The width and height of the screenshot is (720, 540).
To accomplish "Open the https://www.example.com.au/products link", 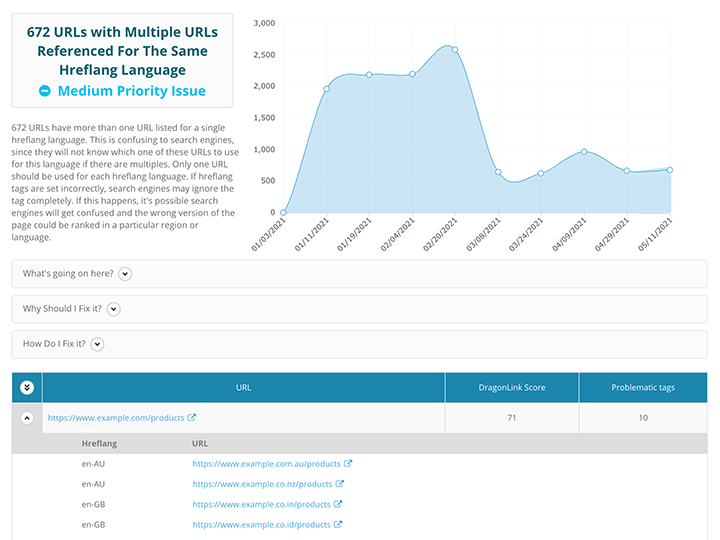I will [x=266, y=464].
